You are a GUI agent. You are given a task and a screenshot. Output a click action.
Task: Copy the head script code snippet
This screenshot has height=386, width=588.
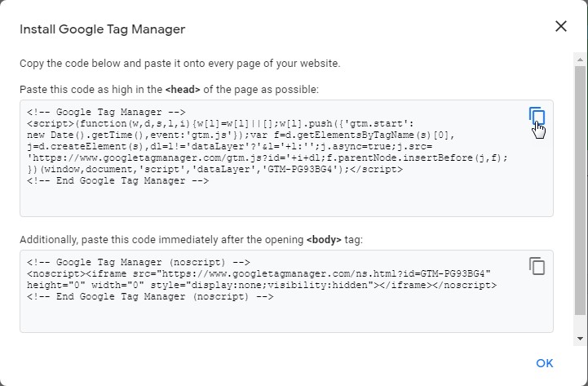(x=536, y=116)
